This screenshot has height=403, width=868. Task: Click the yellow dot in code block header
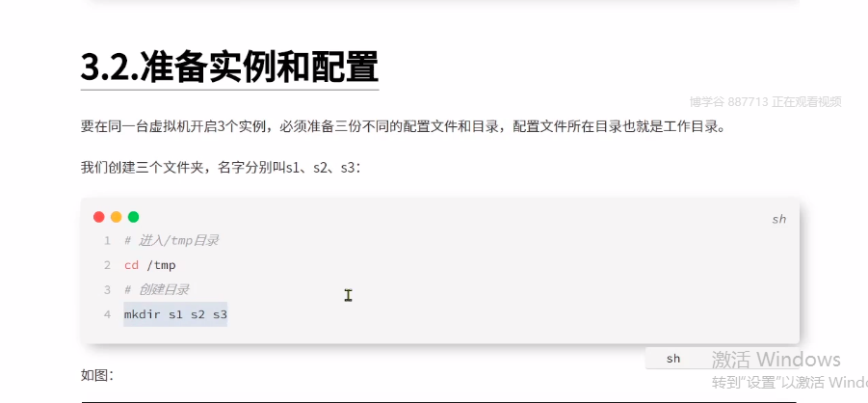(x=117, y=217)
